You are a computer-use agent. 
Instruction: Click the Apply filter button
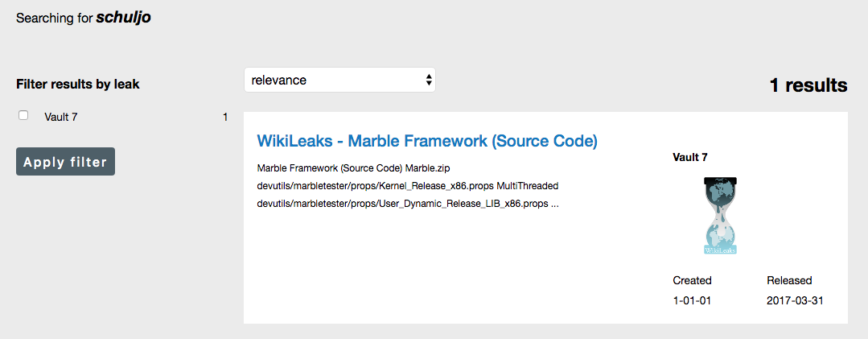(65, 162)
